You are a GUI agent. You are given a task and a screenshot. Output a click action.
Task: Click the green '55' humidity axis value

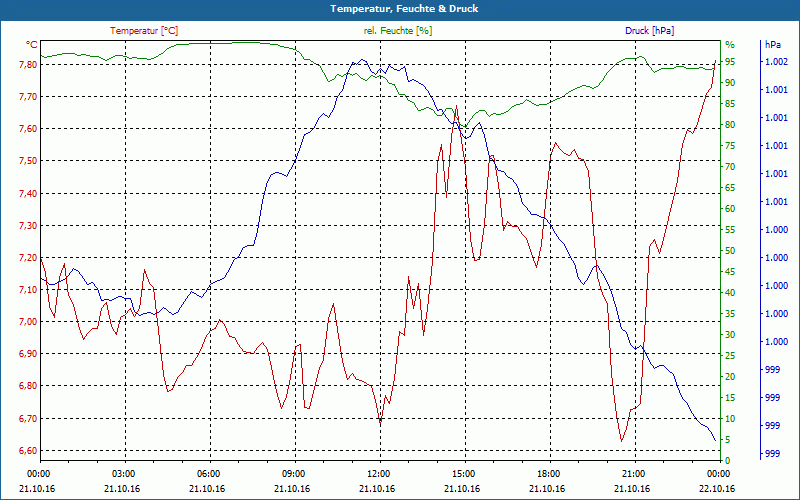click(730, 230)
